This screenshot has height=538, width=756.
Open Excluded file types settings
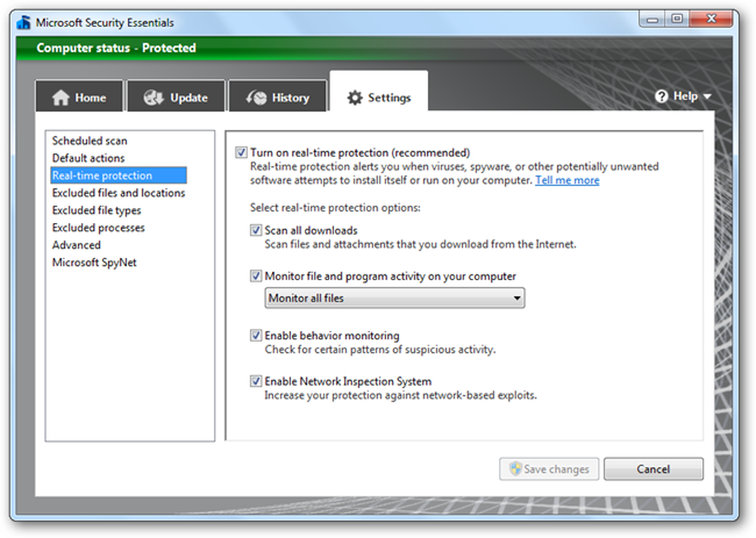tap(97, 211)
